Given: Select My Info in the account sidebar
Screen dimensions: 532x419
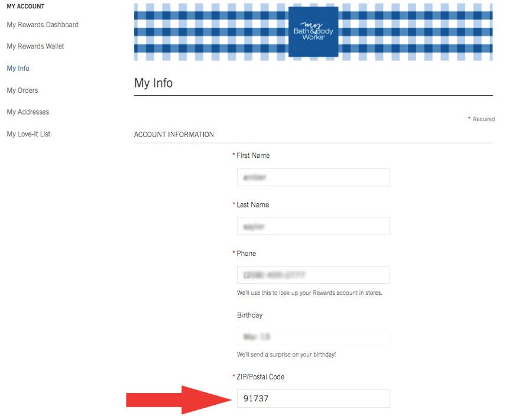Looking at the screenshot, I should (18, 69).
